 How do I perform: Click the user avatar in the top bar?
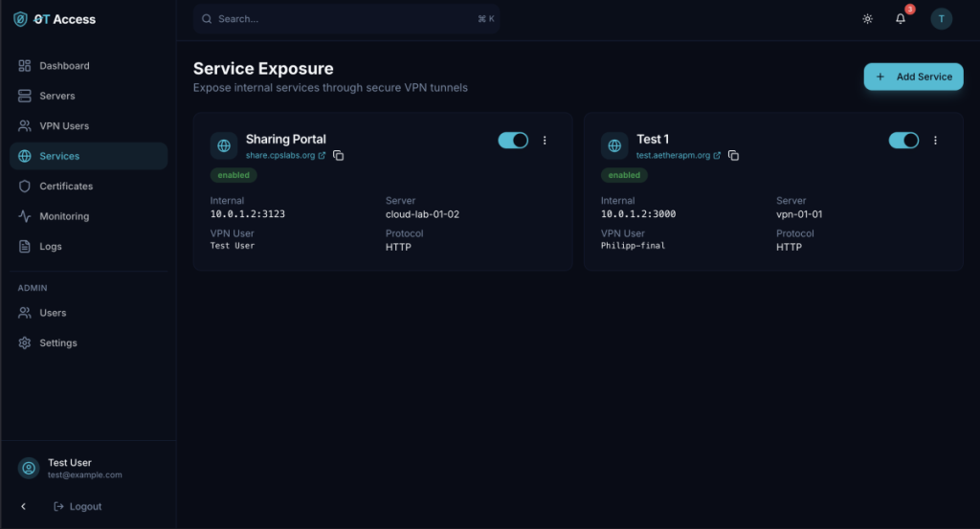tap(942, 19)
